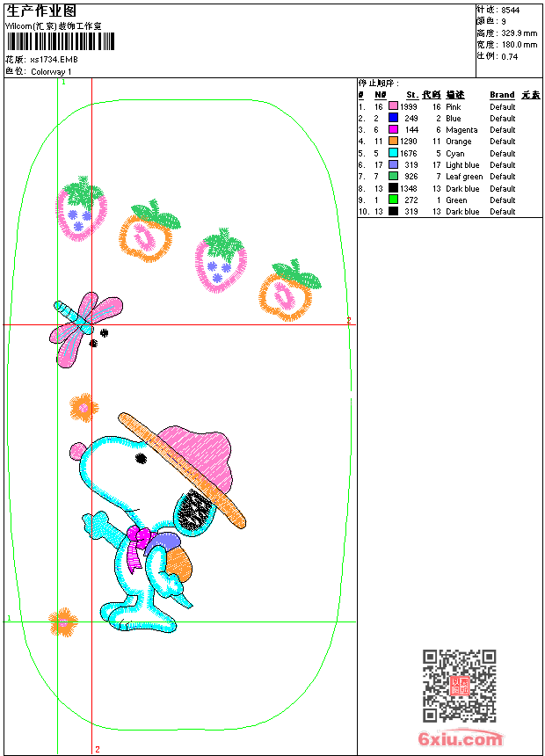
Task: Select the Default brand in Green row
Action: click(503, 200)
